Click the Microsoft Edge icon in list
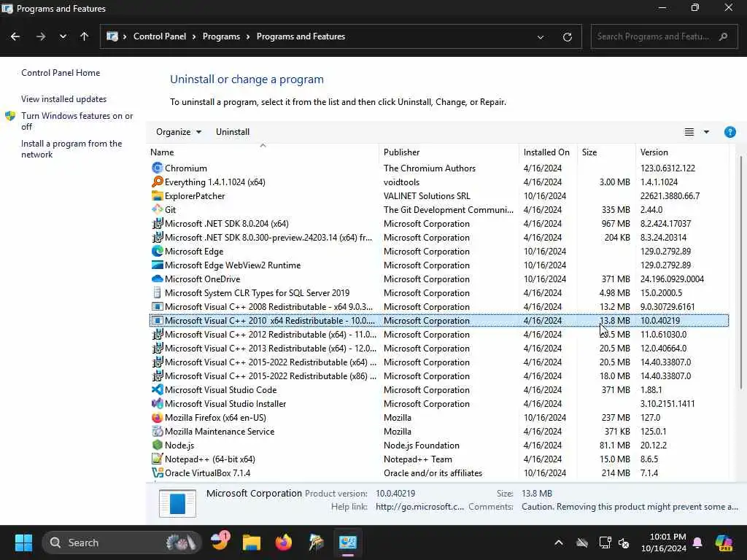The image size is (747, 560). pos(158,251)
